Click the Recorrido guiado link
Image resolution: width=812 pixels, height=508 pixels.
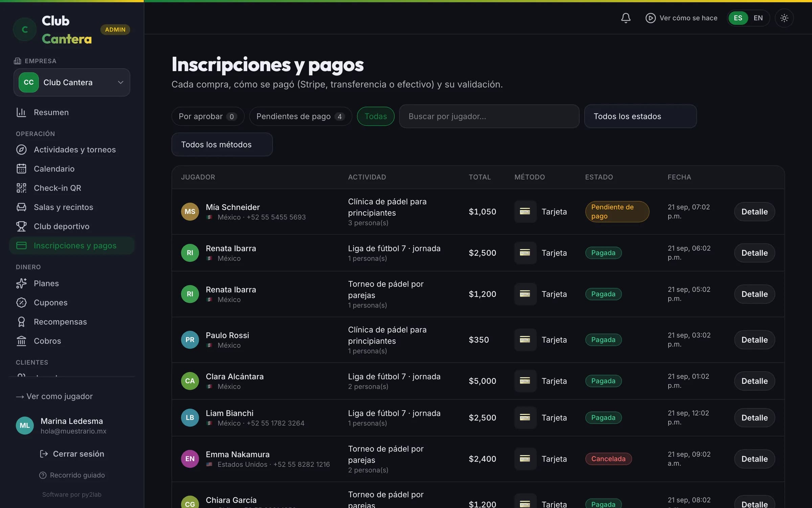coord(72,475)
